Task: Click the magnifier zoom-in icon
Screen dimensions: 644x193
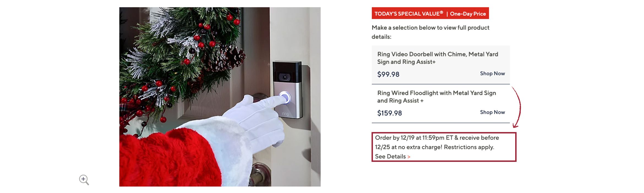Action: (x=84, y=180)
